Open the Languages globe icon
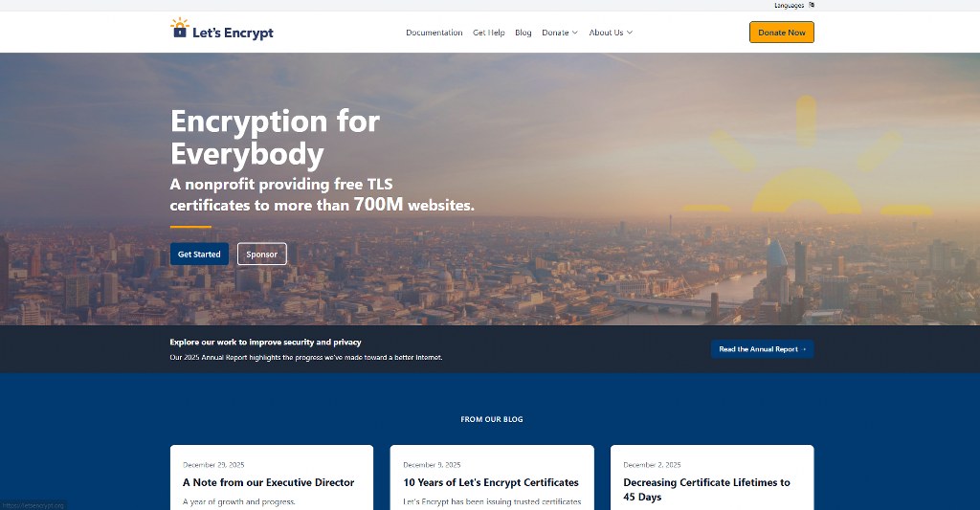This screenshot has height=510, width=980. tap(812, 5)
